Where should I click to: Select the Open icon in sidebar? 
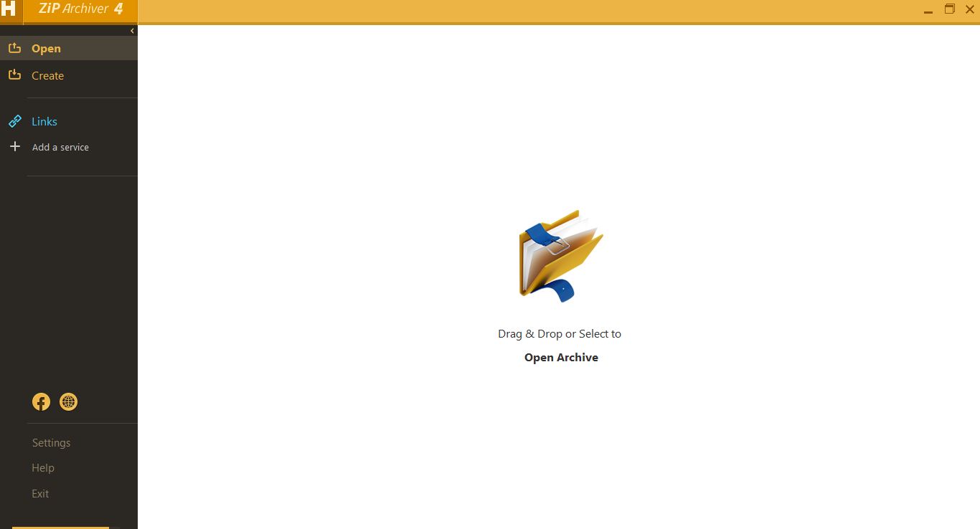[14, 48]
